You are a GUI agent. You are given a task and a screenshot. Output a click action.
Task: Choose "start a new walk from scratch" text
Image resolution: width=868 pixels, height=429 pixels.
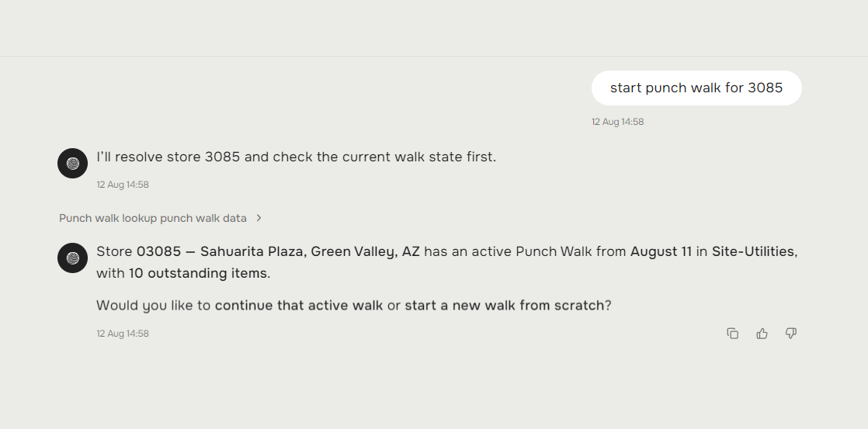click(x=505, y=305)
